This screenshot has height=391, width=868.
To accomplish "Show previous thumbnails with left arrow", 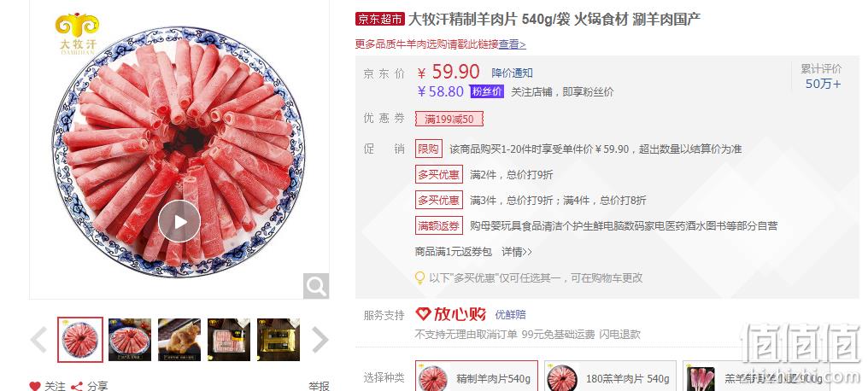I will pyautogui.click(x=38, y=340).
